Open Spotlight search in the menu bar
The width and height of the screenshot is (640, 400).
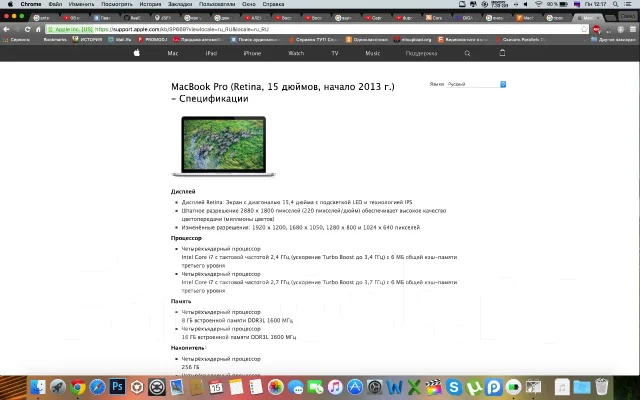pyautogui.click(x=616, y=4)
